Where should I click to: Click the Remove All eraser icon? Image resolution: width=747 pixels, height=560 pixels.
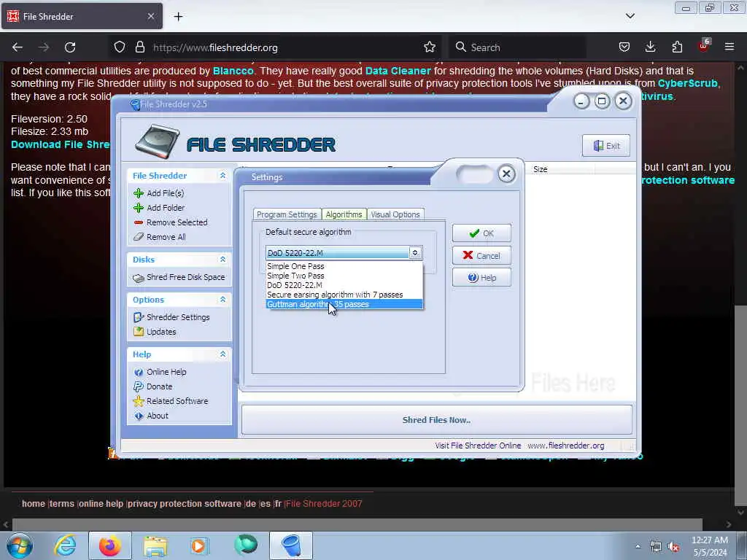coord(139,237)
